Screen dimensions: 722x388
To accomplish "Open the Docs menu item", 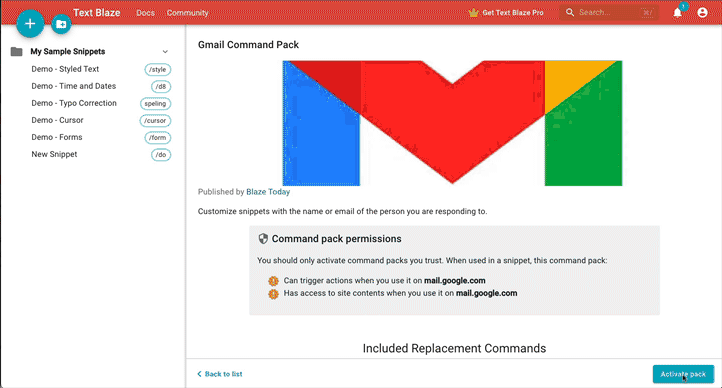I will pos(146,13).
